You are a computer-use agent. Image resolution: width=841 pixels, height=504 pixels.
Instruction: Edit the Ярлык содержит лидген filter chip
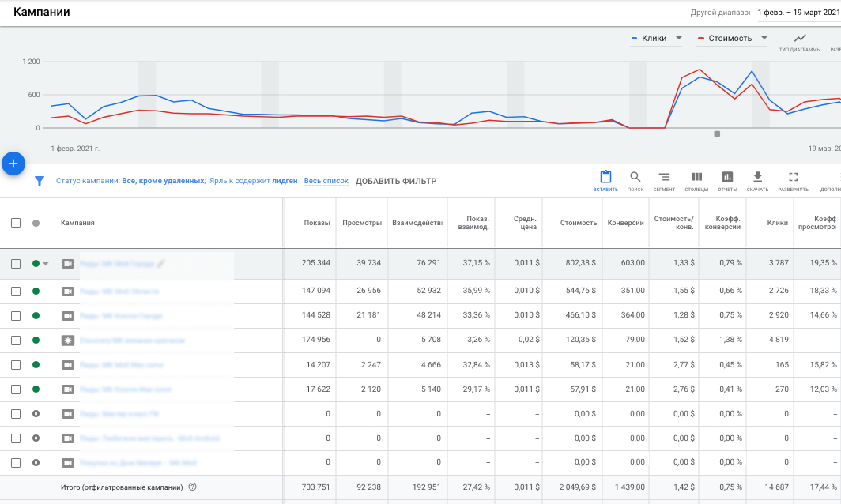pos(253,181)
